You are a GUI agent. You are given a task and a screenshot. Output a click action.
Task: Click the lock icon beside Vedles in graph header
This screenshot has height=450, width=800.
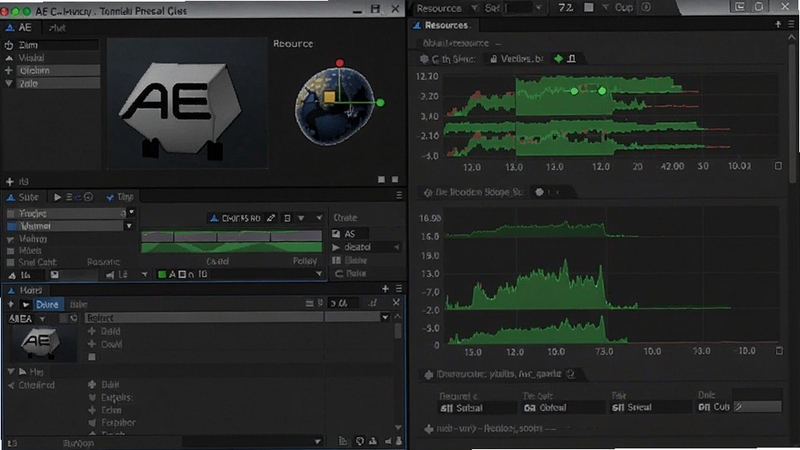[493, 59]
